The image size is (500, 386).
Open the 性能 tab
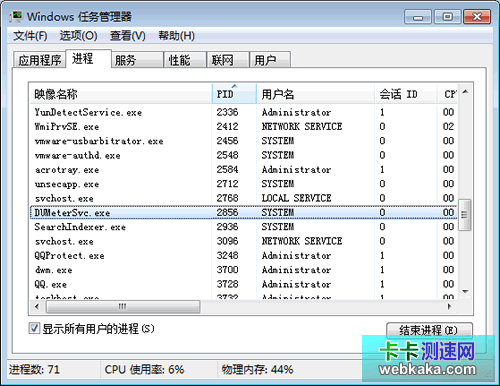pos(185,60)
